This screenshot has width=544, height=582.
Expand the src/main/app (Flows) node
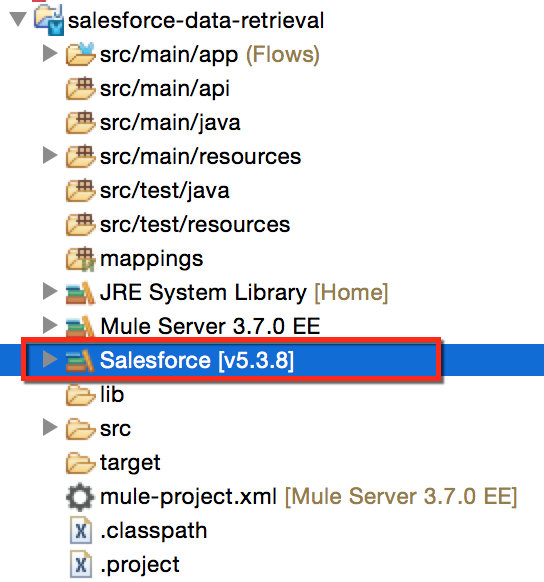pyautogui.click(x=50, y=53)
